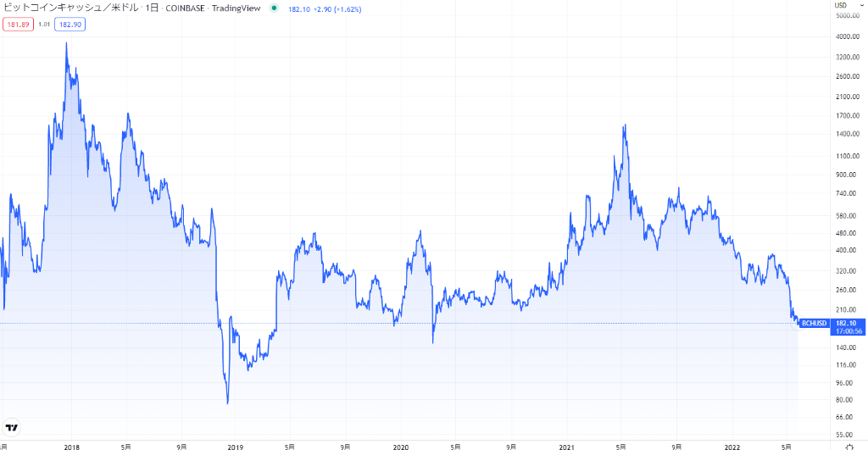
Task: Click the 2022 label on time axis
Action: pyautogui.click(x=732, y=447)
